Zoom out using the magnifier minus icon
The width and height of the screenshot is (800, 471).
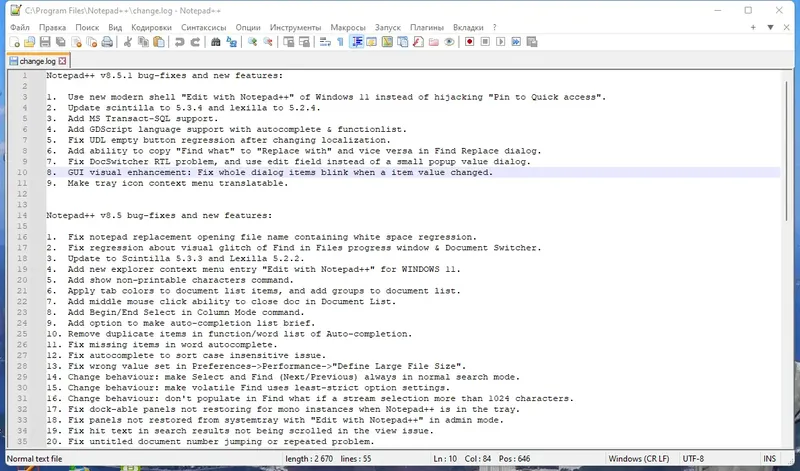pyautogui.click(x=267, y=42)
